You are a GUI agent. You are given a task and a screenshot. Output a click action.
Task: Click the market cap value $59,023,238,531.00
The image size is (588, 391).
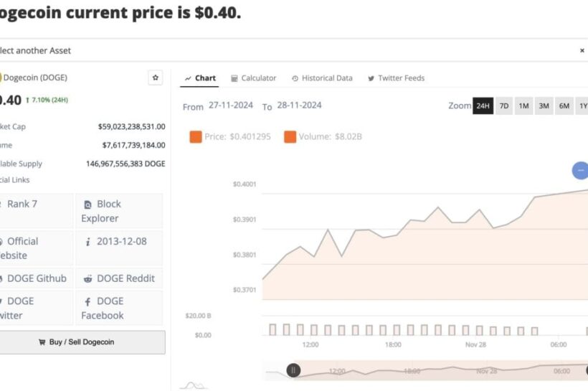click(132, 126)
